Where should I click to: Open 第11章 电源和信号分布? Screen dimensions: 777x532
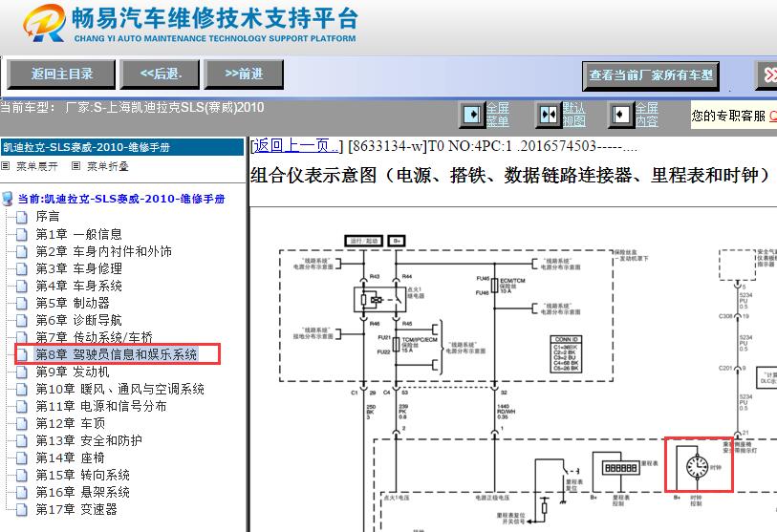[100, 406]
